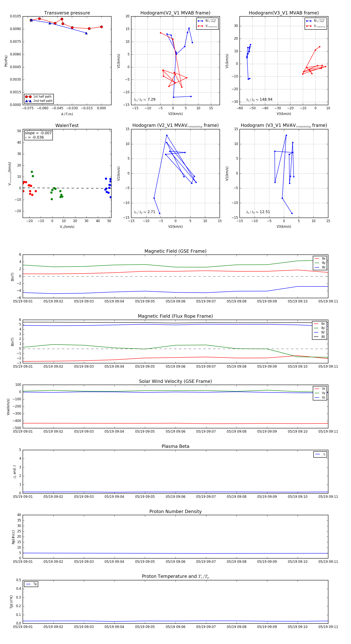351x644 pixels.
Task: Click the 'Vsw(km/s)' y-axis label
Action: pyautogui.click(x=8, y=407)
